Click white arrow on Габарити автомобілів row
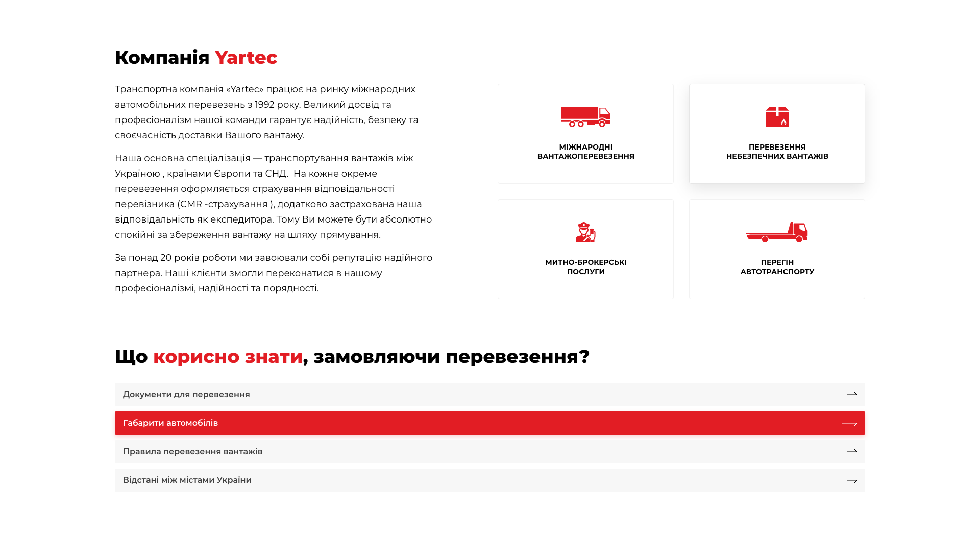 [x=849, y=423]
